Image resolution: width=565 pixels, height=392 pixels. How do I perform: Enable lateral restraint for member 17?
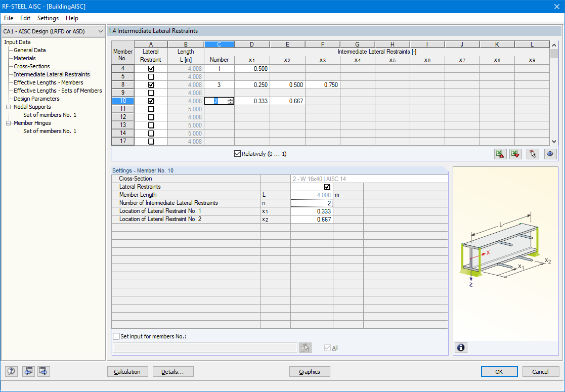click(x=151, y=142)
